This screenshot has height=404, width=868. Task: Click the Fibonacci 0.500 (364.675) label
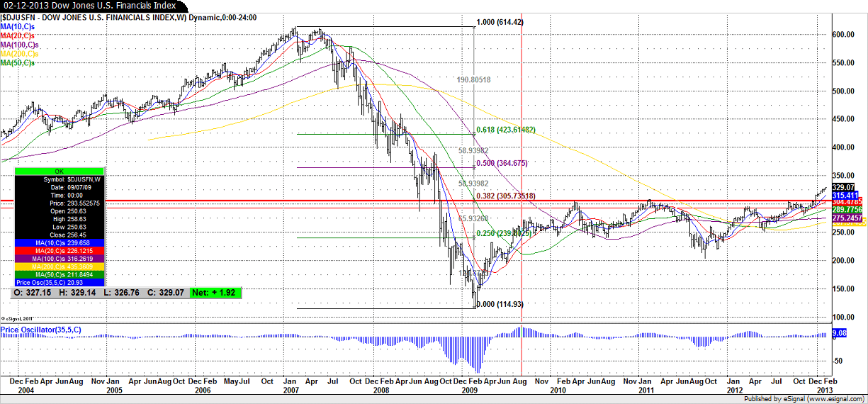(502, 163)
